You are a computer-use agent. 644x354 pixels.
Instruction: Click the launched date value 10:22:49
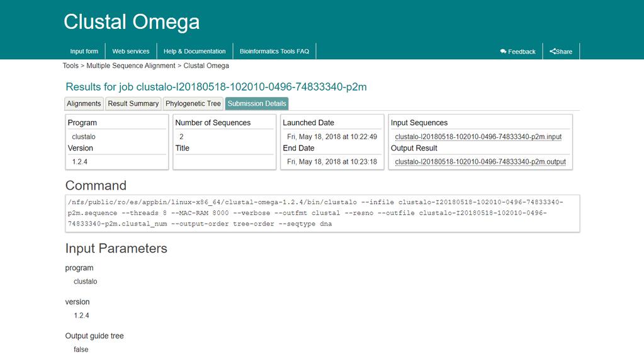(x=332, y=137)
